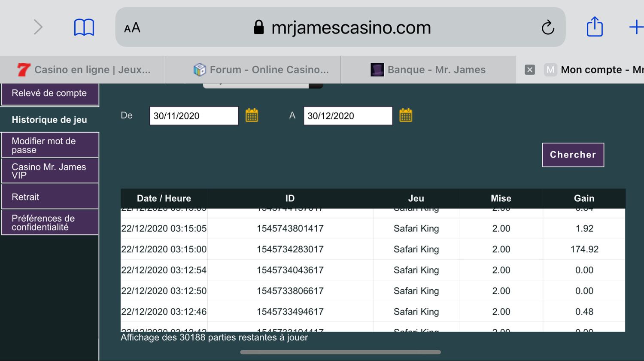The image size is (644, 361).
Task: Switch to Forum - Online Casino tab
Action: [261, 70]
